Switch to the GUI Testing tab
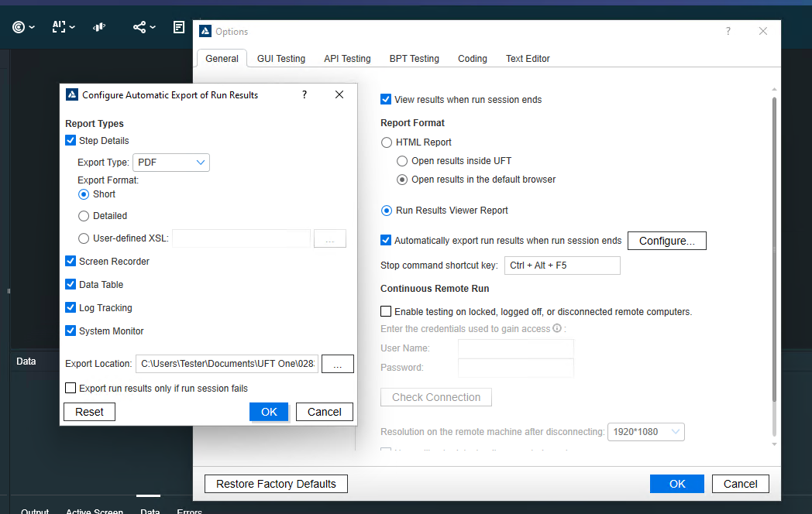The width and height of the screenshot is (812, 514). [280, 58]
